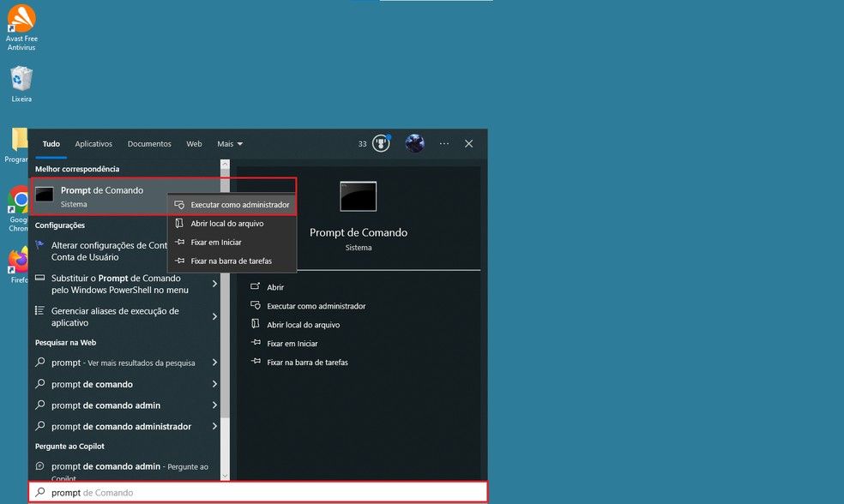Select the Aplicativos tab
The width and height of the screenshot is (844, 504).
tap(93, 143)
